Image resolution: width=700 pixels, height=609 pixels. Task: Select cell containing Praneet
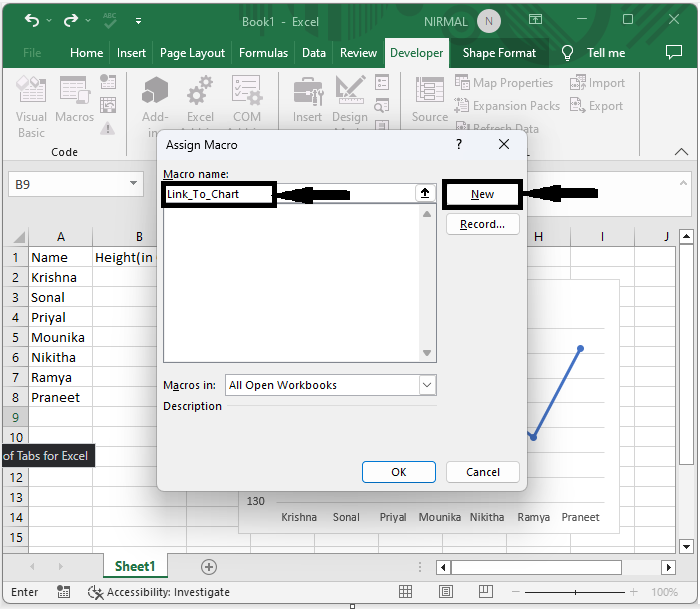61,397
